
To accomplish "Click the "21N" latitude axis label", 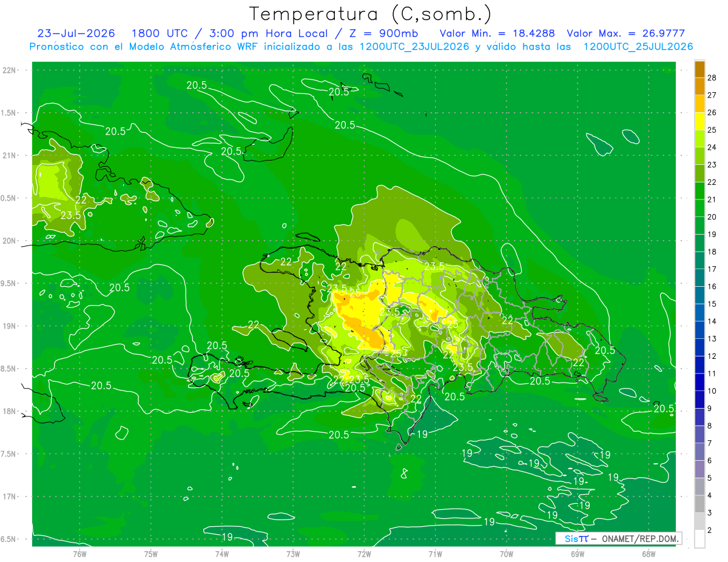I will pyautogui.click(x=9, y=155).
